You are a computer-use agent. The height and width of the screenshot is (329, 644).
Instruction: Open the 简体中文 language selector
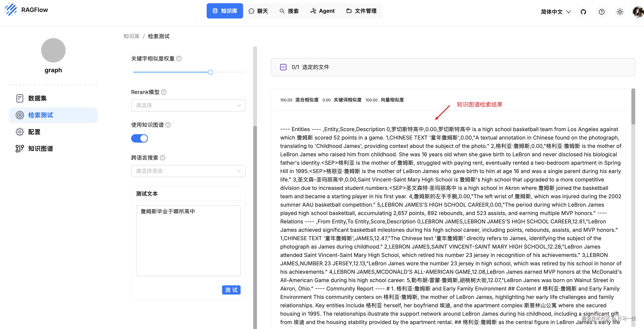(556, 12)
